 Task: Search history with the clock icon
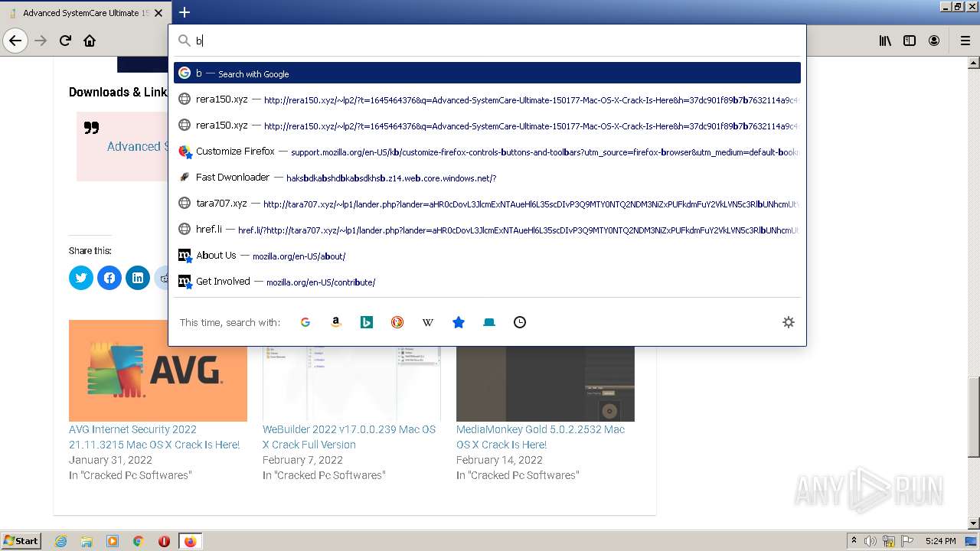point(520,322)
